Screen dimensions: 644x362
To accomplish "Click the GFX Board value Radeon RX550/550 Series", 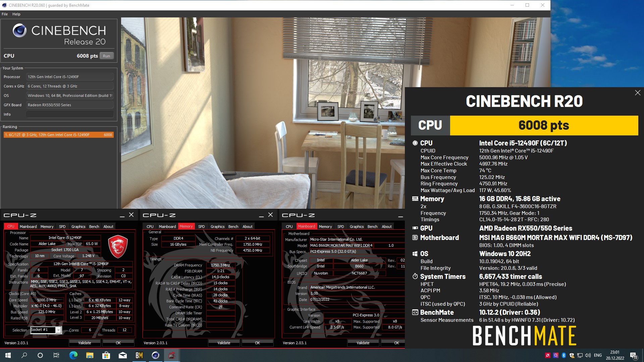I will tap(70, 105).
